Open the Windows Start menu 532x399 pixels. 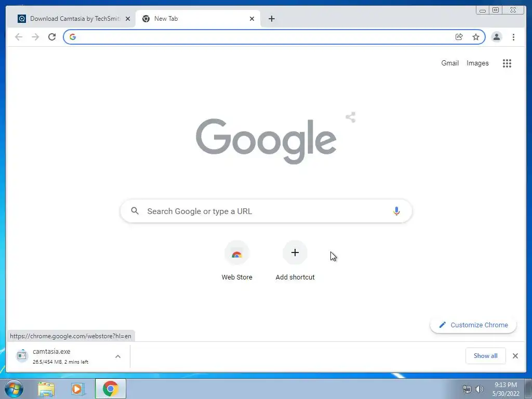point(14,389)
